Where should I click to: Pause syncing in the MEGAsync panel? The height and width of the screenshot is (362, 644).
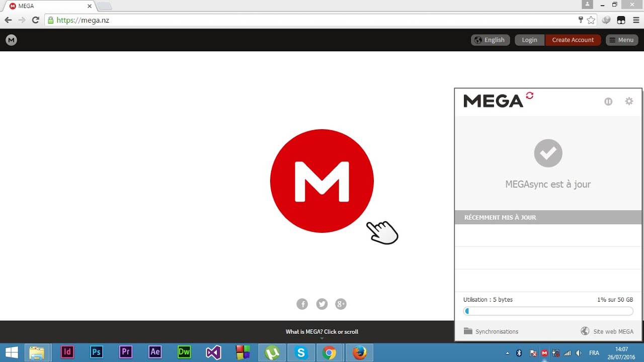coord(608,102)
